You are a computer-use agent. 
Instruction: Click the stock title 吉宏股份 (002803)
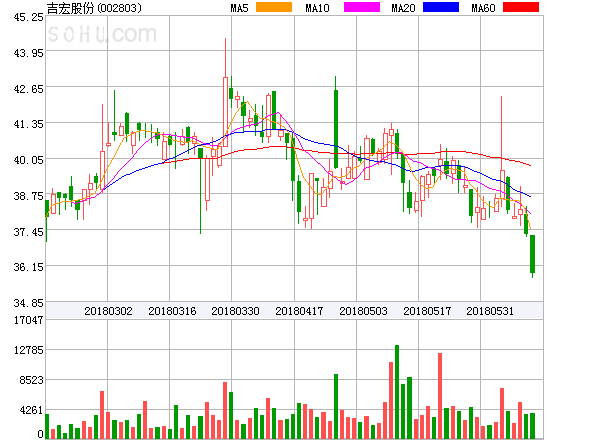click(x=94, y=8)
